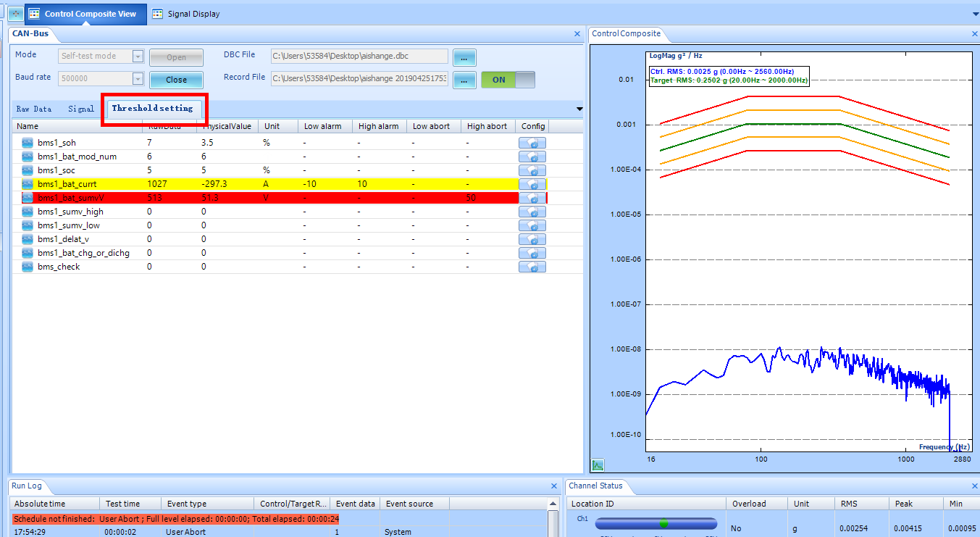980x537 pixels.
Task: Click signal icon beside bms1_sumv_low
Action: tap(28, 225)
